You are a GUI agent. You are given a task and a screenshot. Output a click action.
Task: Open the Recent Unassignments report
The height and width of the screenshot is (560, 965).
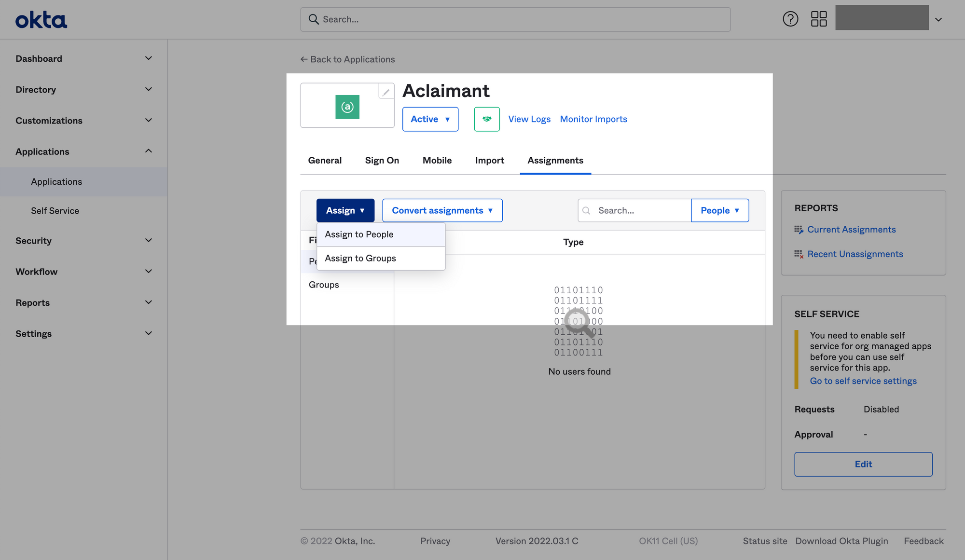pyautogui.click(x=855, y=254)
